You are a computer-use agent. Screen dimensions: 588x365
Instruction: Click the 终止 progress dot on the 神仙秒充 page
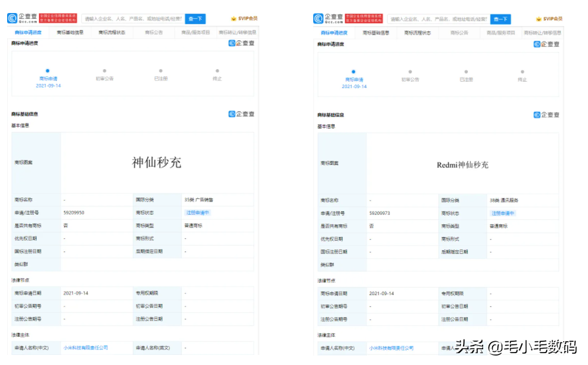pos(217,70)
